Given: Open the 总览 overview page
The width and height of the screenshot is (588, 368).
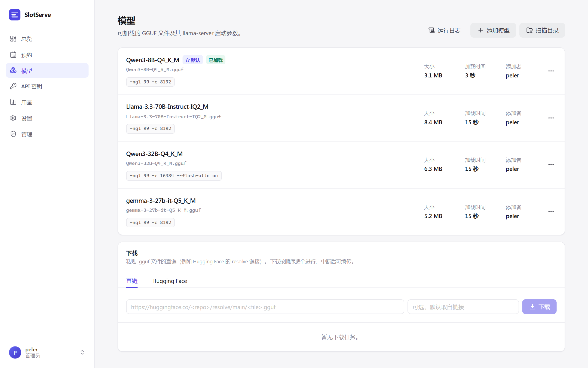Looking at the screenshot, I should tap(47, 39).
